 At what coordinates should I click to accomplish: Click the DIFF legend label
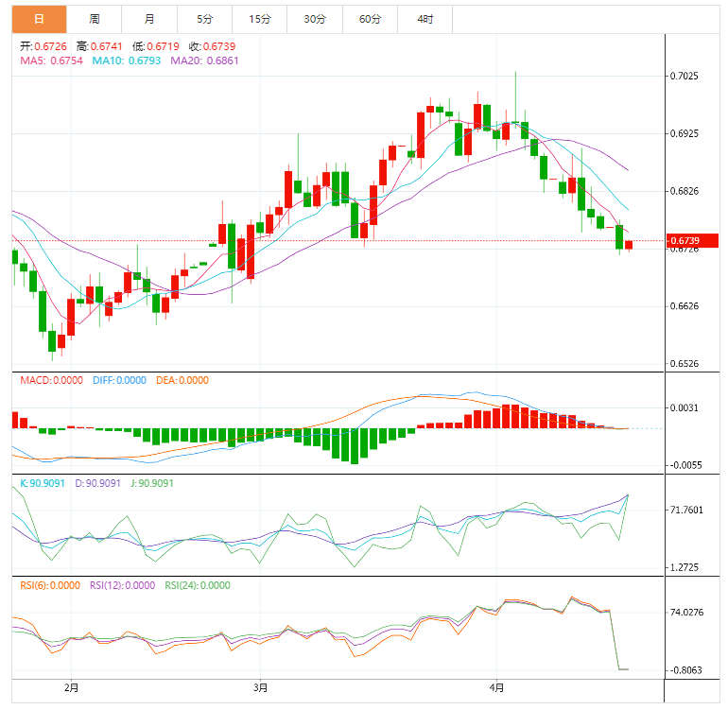pyautogui.click(x=119, y=380)
